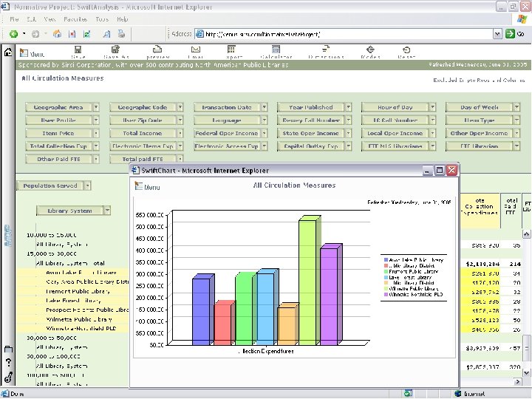Image resolution: width=532 pixels, height=399 pixels.
Task: Expand the Year Published dropdown arrow
Action: (349, 107)
